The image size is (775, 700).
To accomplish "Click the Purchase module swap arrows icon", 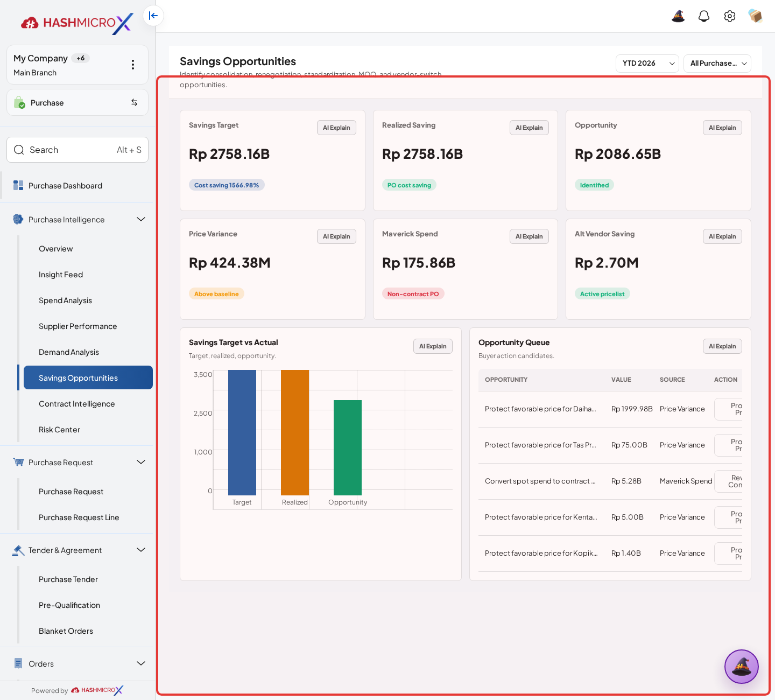I will [135, 102].
